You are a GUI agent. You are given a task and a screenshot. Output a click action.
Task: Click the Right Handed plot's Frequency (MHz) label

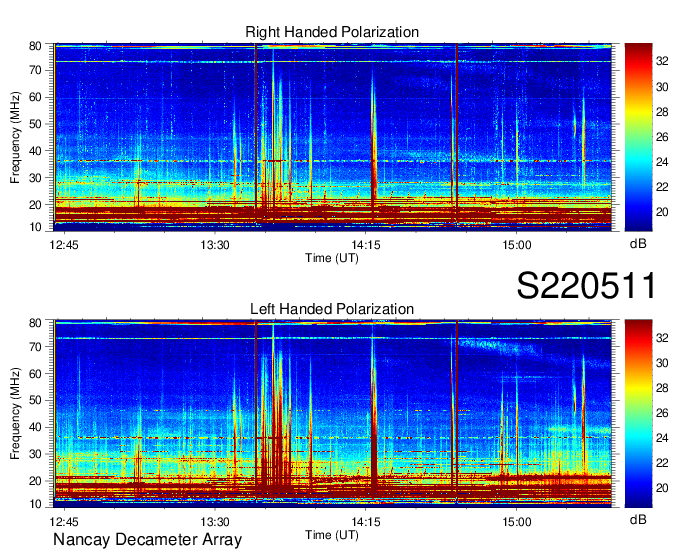(x=15, y=137)
